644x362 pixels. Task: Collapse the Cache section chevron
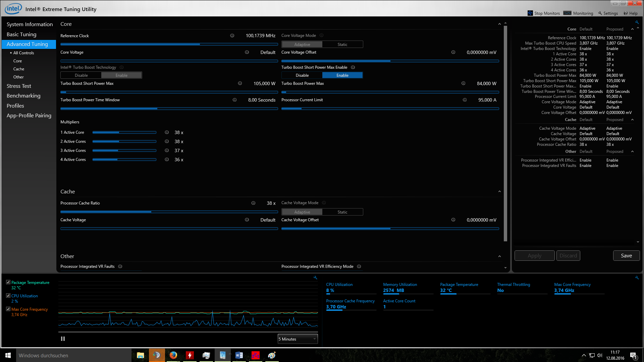(x=499, y=192)
